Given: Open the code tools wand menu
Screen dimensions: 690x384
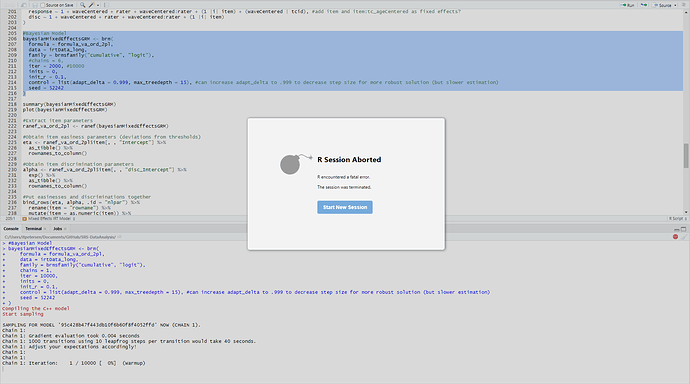Looking at the screenshot, I should point(91,5).
